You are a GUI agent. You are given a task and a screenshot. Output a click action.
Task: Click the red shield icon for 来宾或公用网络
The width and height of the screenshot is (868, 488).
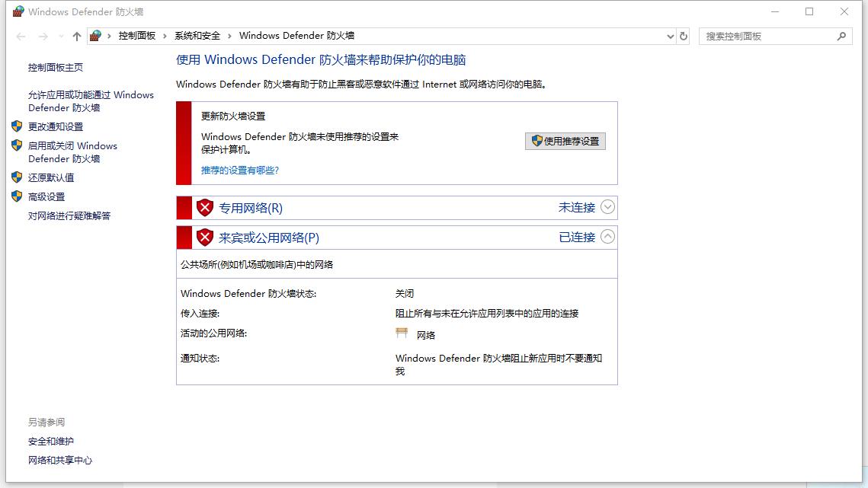tap(205, 238)
